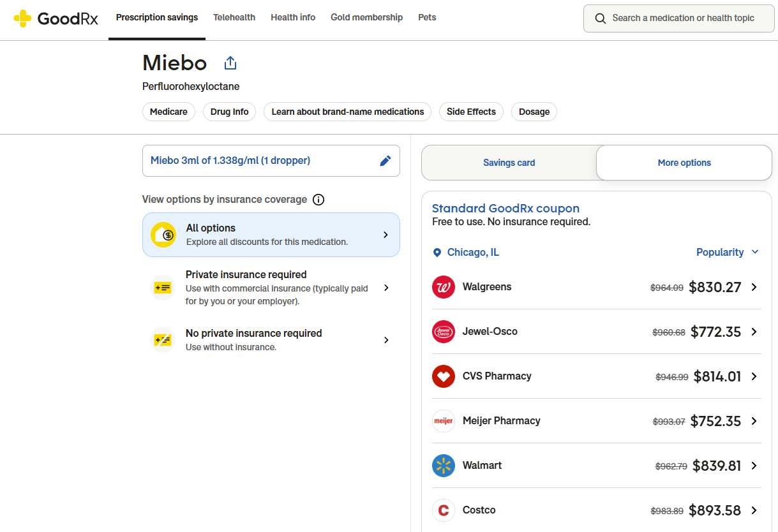Choose No private insurance required option
The width and height of the screenshot is (778, 532).
271,340
